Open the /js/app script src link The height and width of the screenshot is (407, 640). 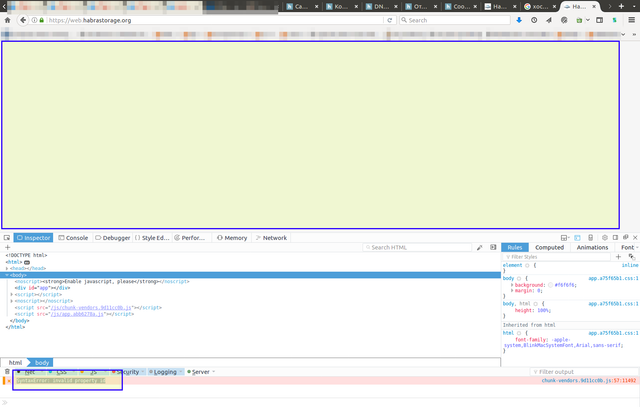click(x=77, y=314)
